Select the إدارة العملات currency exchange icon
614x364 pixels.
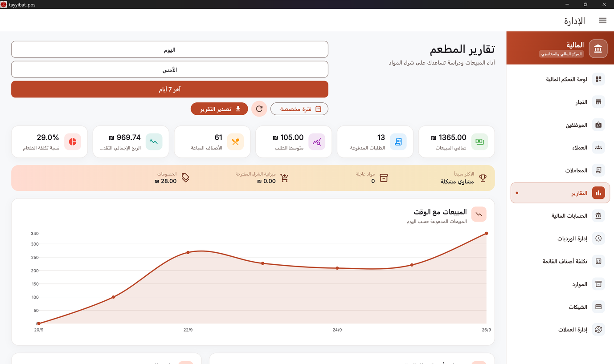pyautogui.click(x=598, y=330)
